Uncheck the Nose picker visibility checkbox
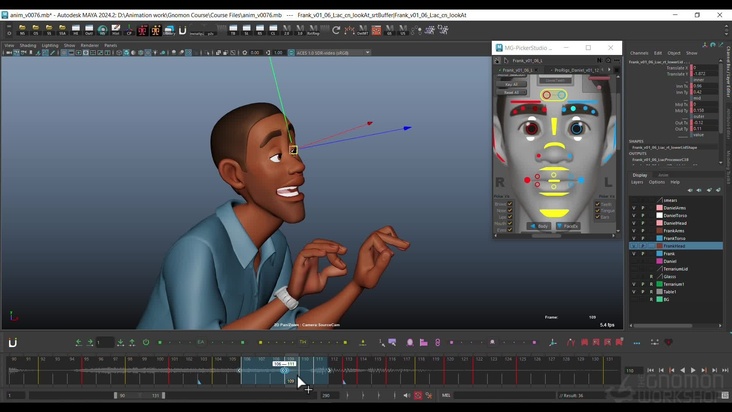 510,210
